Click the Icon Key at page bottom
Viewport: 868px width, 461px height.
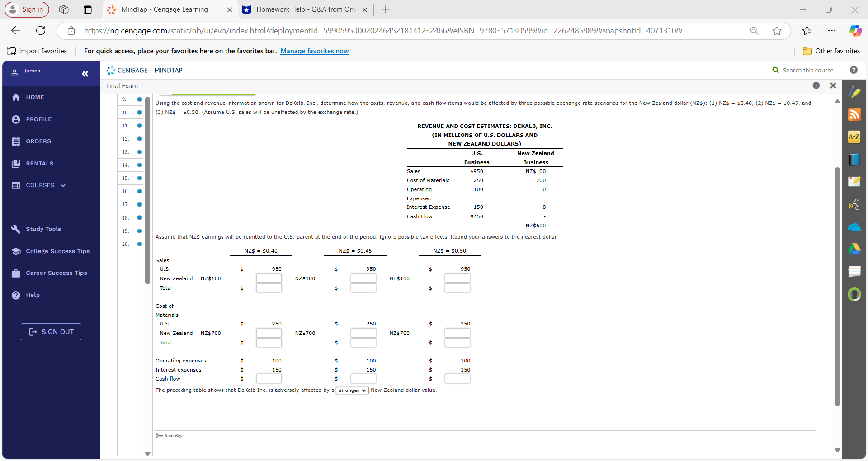(169, 436)
